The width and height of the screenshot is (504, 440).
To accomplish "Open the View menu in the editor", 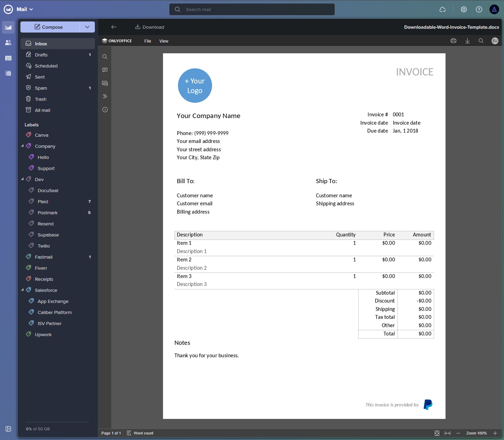I will (164, 41).
